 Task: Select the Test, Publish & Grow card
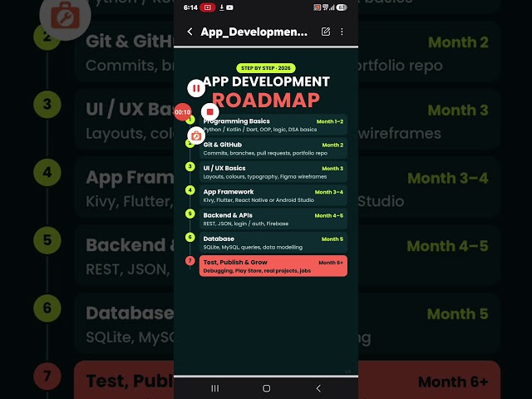pos(273,266)
